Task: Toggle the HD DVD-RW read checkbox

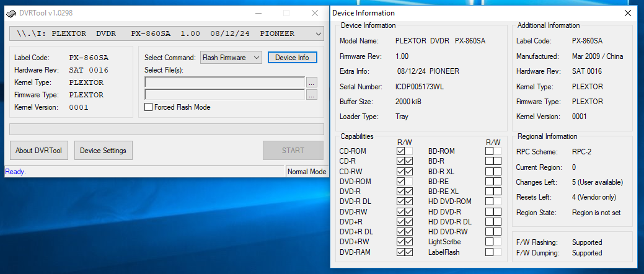Action: point(489,232)
